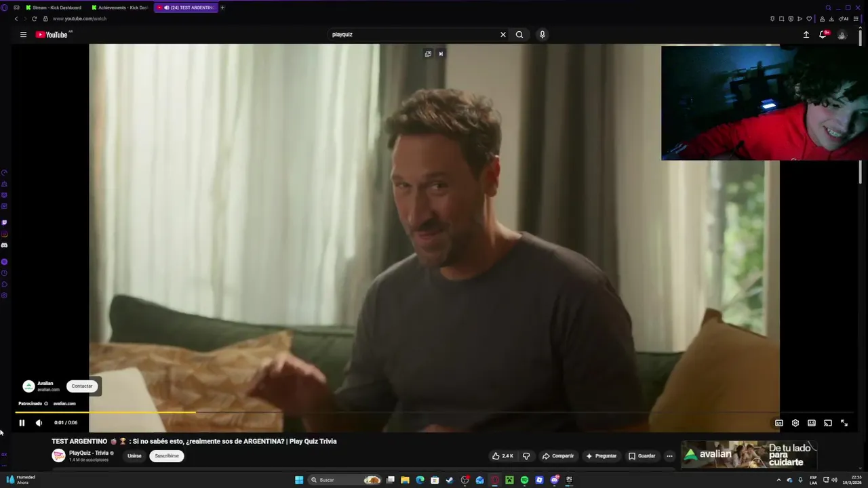Click the Unirse membership button
The image size is (868, 488).
click(x=134, y=456)
